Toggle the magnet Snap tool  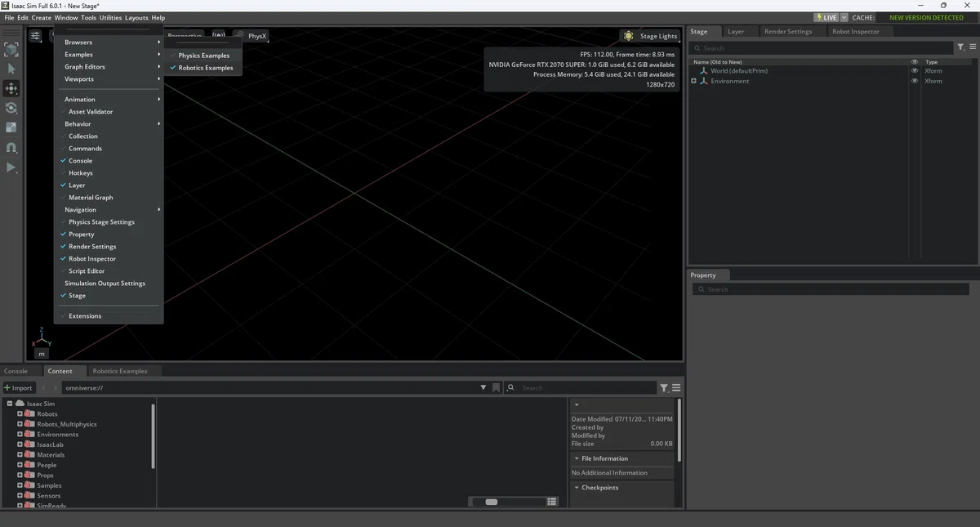coord(11,148)
